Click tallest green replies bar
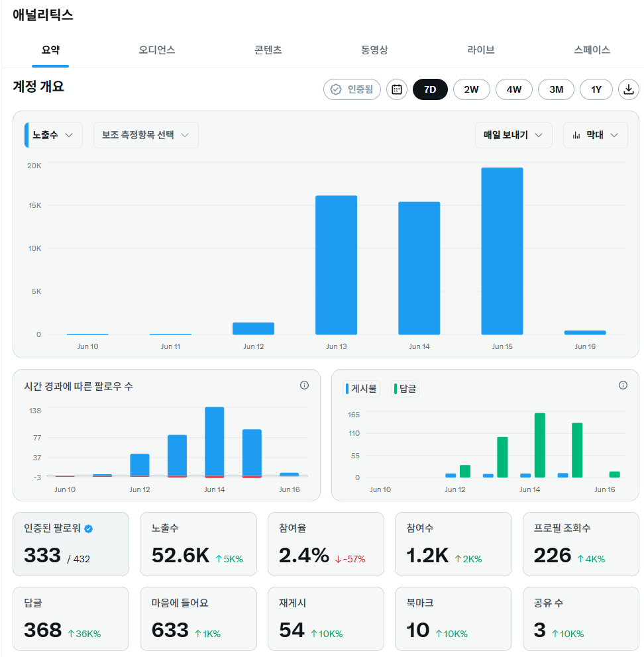The height and width of the screenshot is (657, 644). 539,445
